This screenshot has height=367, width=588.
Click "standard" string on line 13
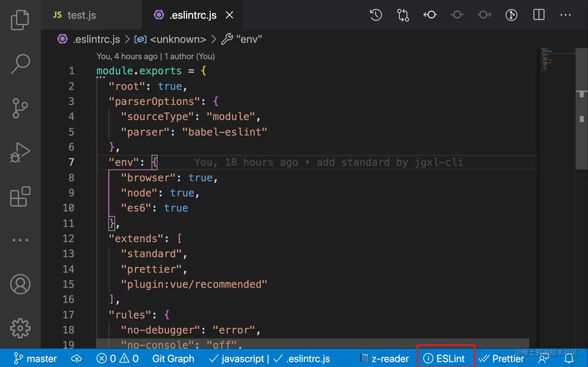point(151,254)
